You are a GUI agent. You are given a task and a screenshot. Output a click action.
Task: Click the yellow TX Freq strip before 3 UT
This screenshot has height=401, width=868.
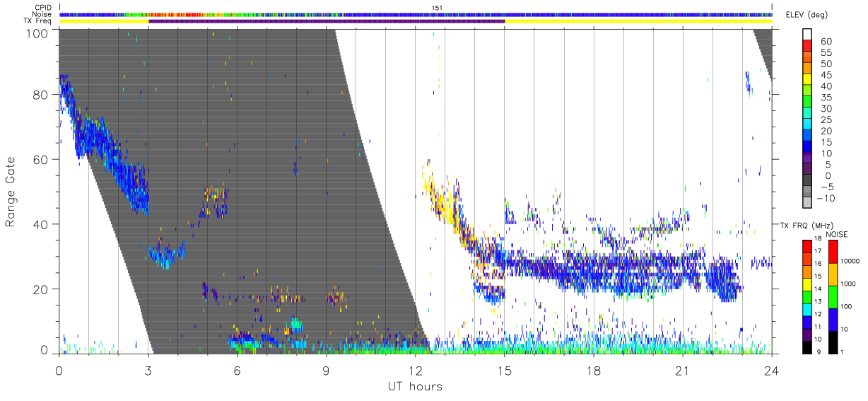tap(104, 21)
